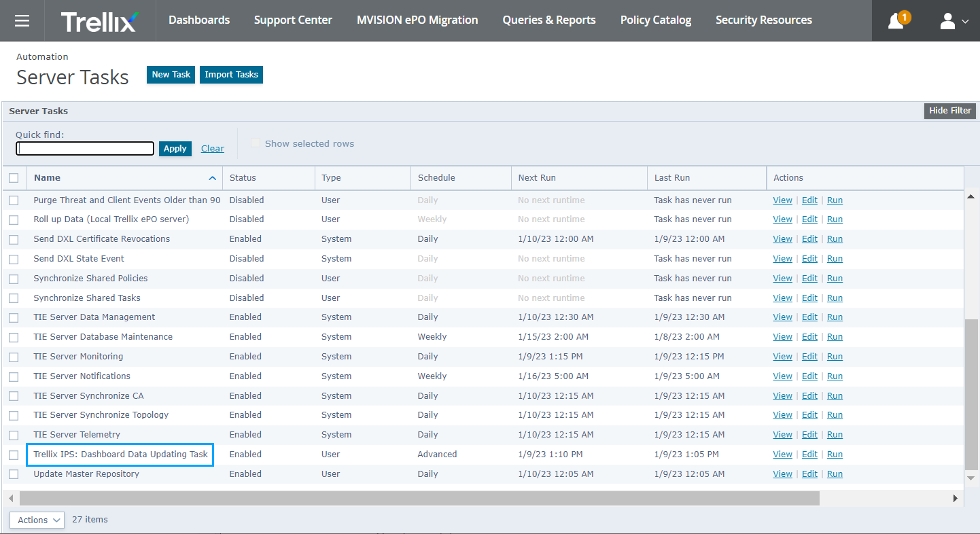This screenshot has height=534, width=980.
Task: Select Trellix IPS Dashboard task checkbox
Action: click(14, 455)
